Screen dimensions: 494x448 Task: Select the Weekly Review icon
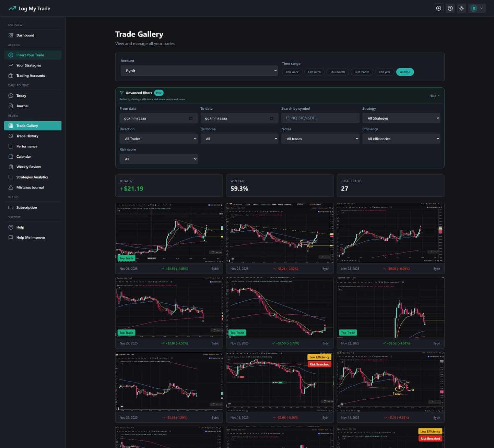tap(11, 167)
